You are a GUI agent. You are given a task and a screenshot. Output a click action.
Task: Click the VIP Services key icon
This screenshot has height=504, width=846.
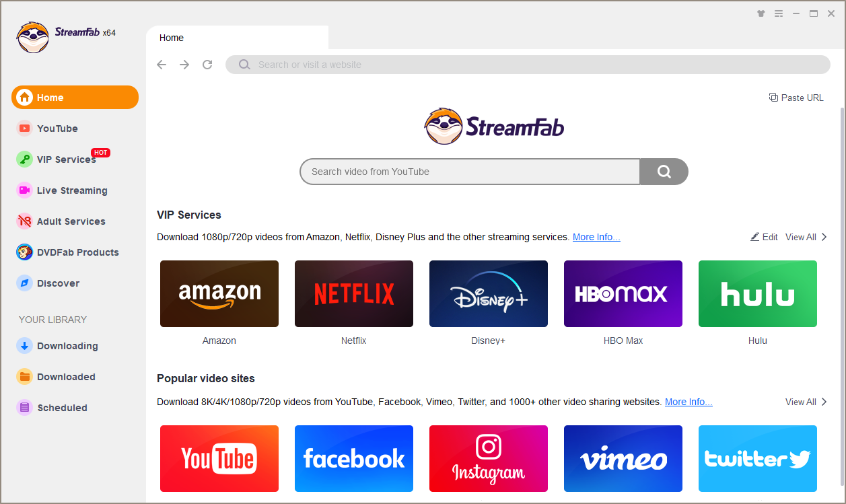point(24,159)
